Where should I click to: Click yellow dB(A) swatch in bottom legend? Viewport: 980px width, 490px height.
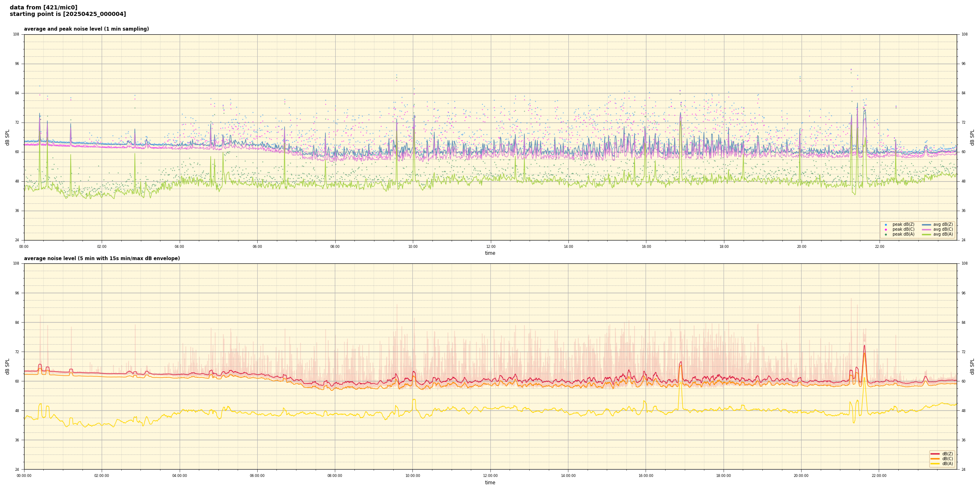click(935, 463)
